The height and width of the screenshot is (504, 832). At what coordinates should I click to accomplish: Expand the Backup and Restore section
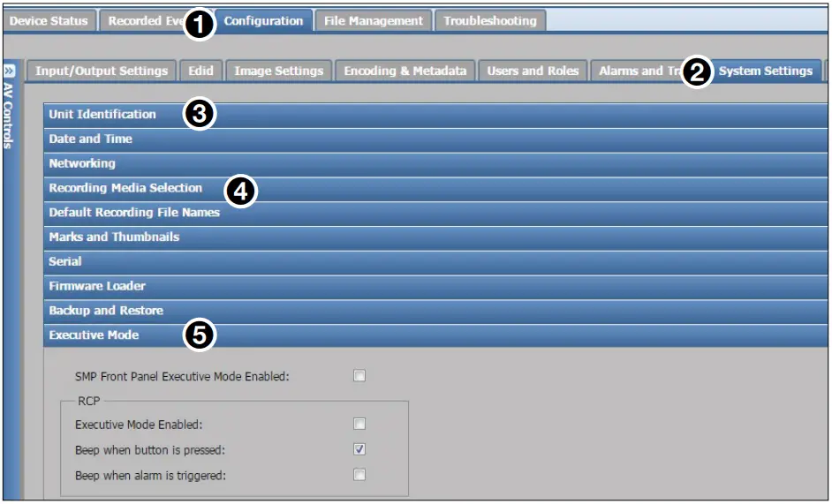(x=435, y=311)
